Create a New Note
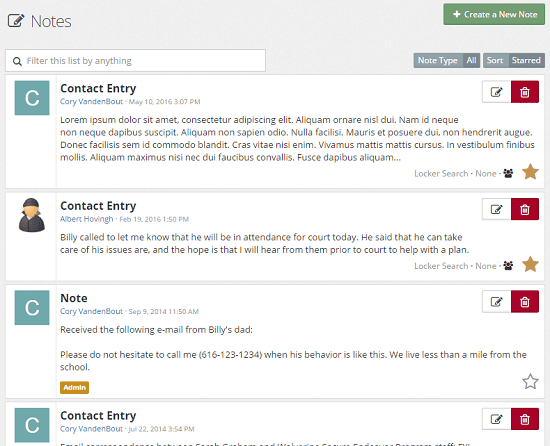This screenshot has width=550, height=446. tap(494, 14)
